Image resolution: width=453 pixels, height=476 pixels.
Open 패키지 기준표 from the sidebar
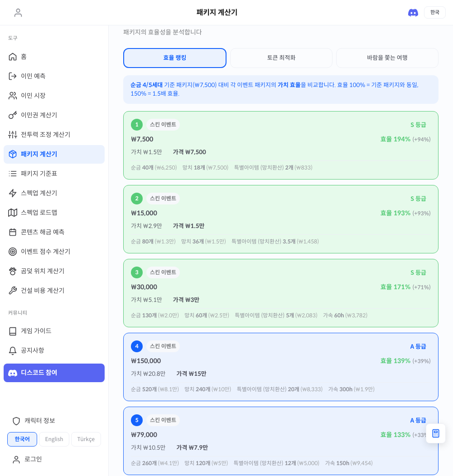(x=54, y=174)
